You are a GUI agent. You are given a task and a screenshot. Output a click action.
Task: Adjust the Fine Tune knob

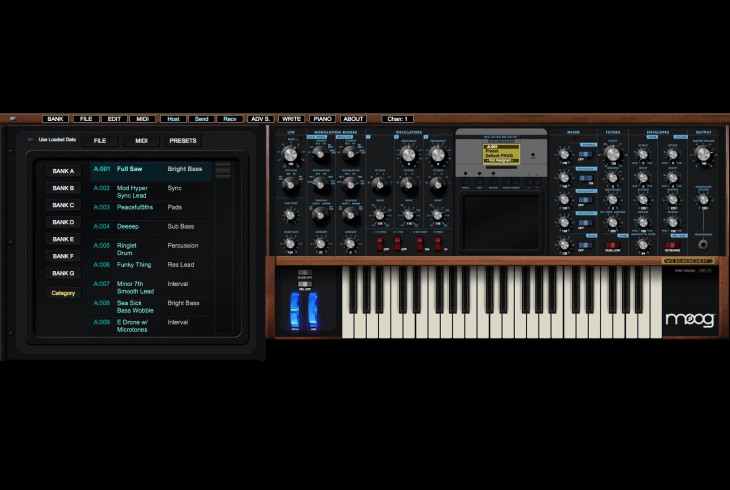[290, 215]
